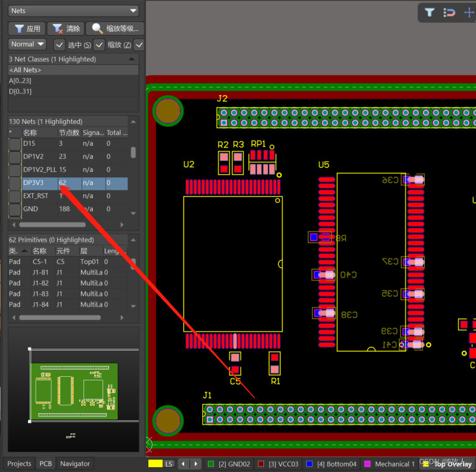Switch to the Navigator tab
This screenshot has width=476, height=472.
(75, 464)
